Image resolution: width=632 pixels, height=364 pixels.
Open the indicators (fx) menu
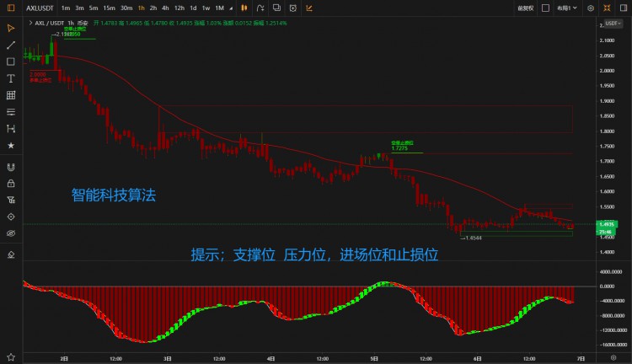point(260,8)
